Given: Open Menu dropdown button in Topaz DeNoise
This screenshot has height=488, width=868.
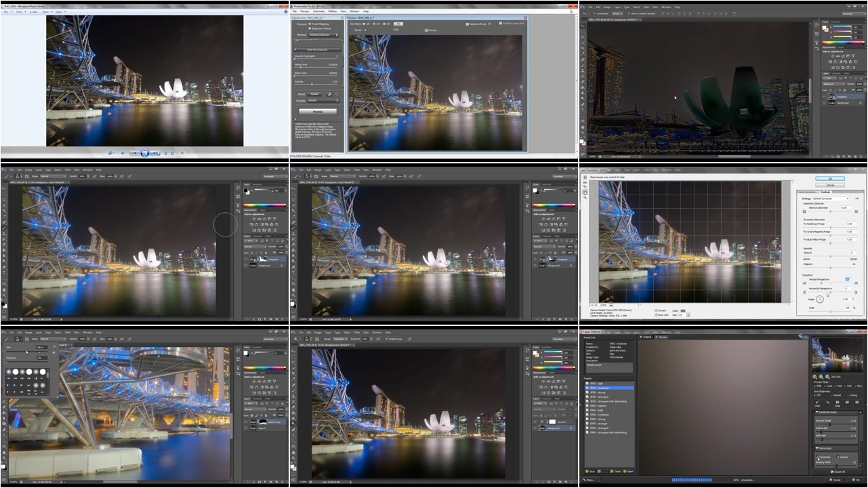Looking at the screenshot, I should (x=591, y=480).
